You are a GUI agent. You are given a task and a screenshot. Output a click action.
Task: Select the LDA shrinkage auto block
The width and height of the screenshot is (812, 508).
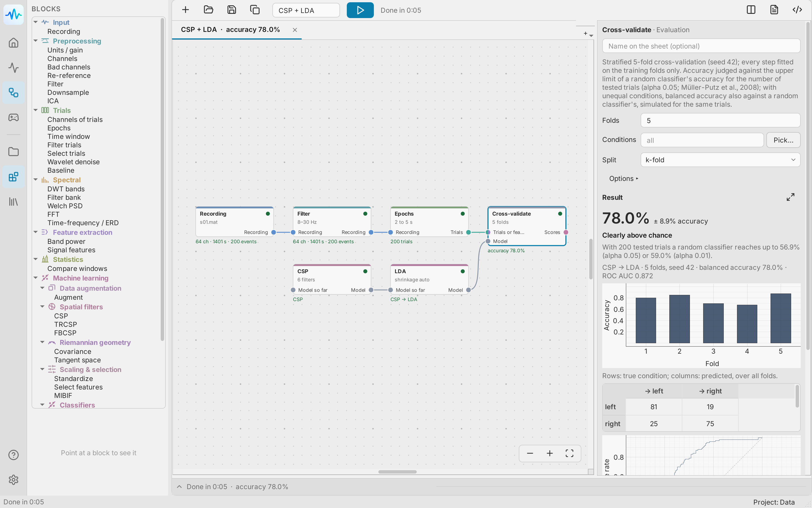(429, 279)
